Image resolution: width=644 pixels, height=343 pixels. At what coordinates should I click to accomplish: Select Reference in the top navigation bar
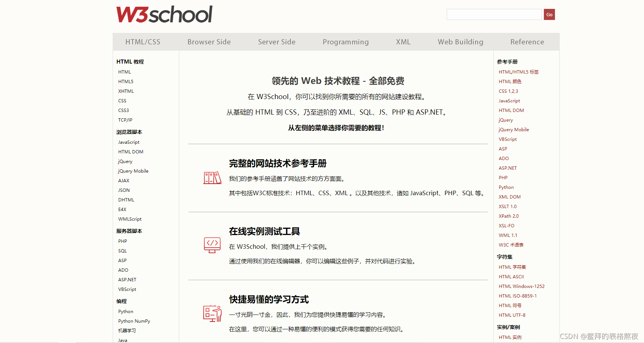click(527, 42)
